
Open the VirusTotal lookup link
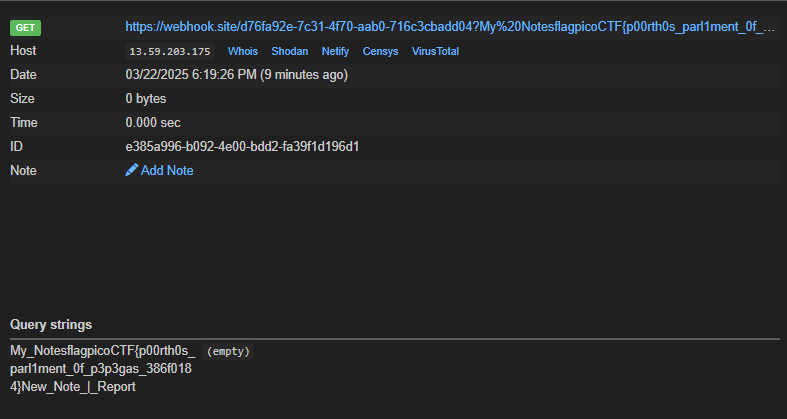[435, 51]
